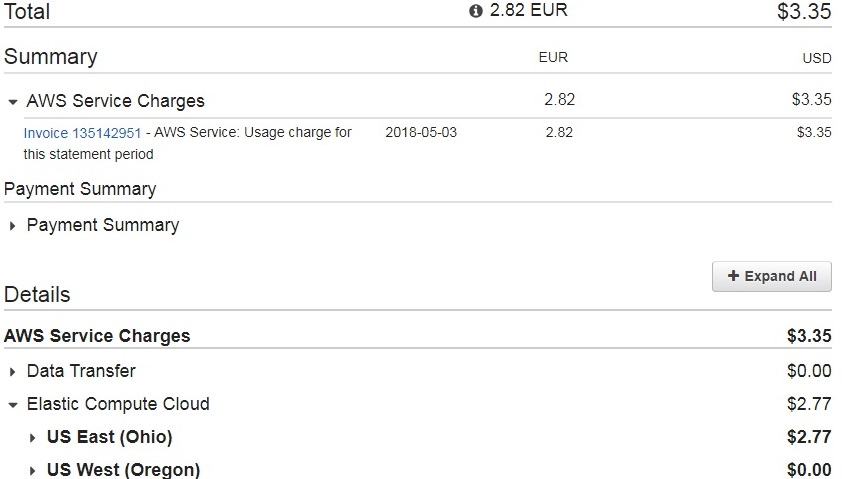
Task: Select the invoice date 2018-05-03
Action: 421,132
